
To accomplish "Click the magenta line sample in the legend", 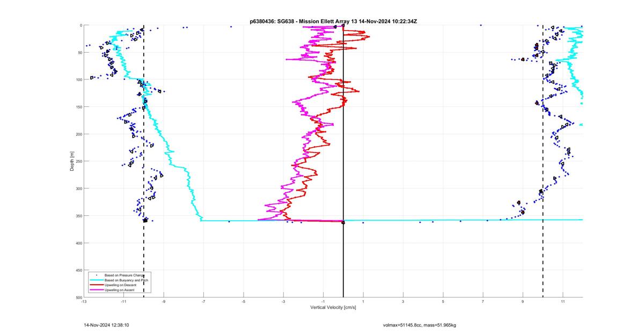I will point(96,290).
